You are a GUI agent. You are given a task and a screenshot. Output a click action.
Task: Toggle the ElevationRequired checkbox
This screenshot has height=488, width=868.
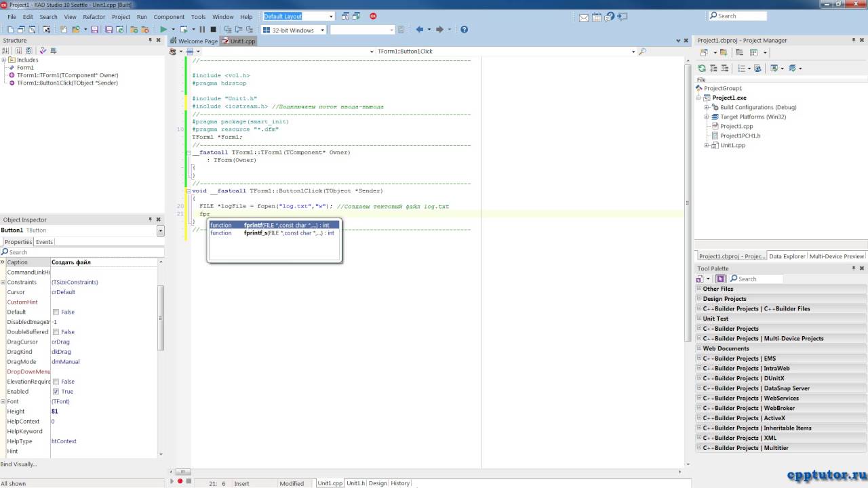pyautogui.click(x=56, y=382)
